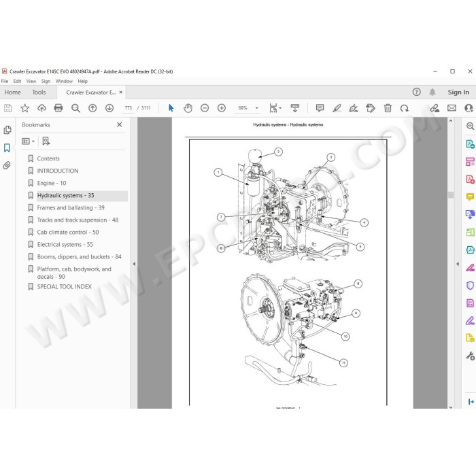Open Page Thumbnails panel icon
This screenshot has width=476, height=476.
pyautogui.click(x=7, y=130)
